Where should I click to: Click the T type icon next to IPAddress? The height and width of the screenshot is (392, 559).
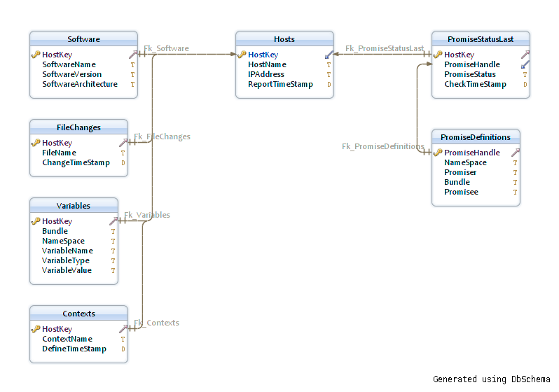[x=329, y=74]
